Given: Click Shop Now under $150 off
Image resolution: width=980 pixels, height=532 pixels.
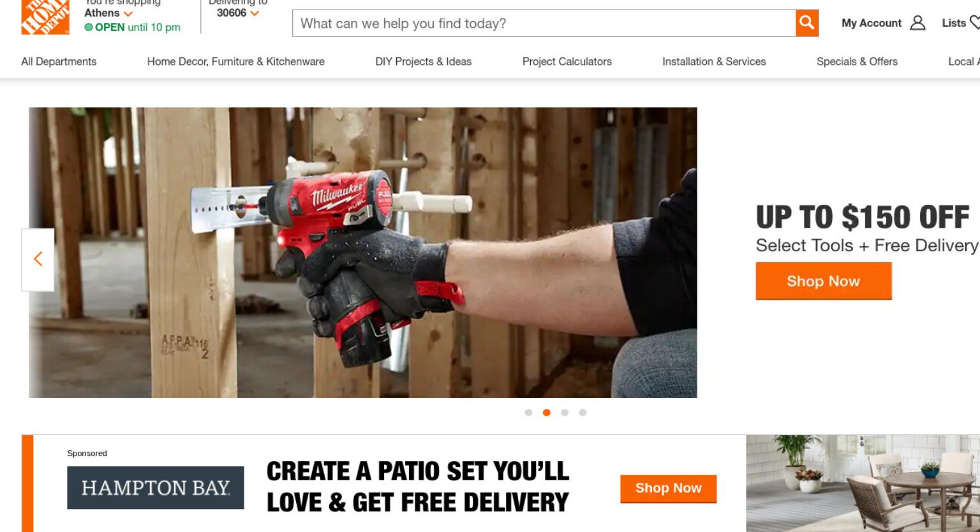Looking at the screenshot, I should tap(824, 281).
